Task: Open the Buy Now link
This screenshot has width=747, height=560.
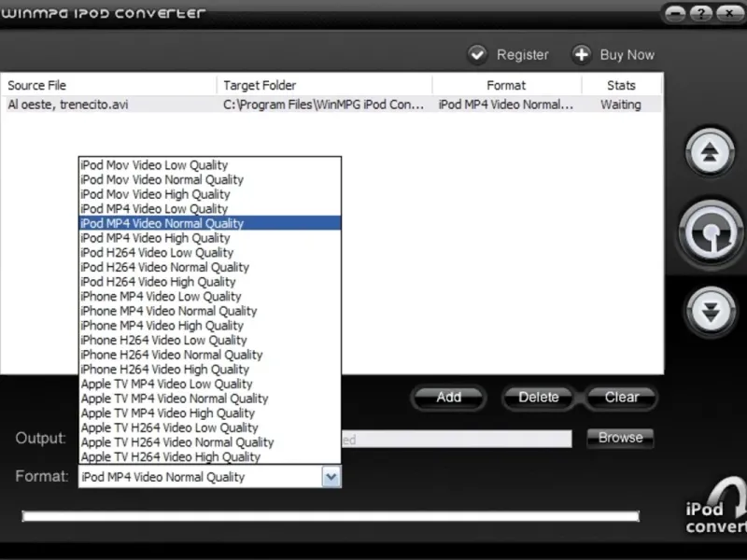Action: tap(627, 55)
